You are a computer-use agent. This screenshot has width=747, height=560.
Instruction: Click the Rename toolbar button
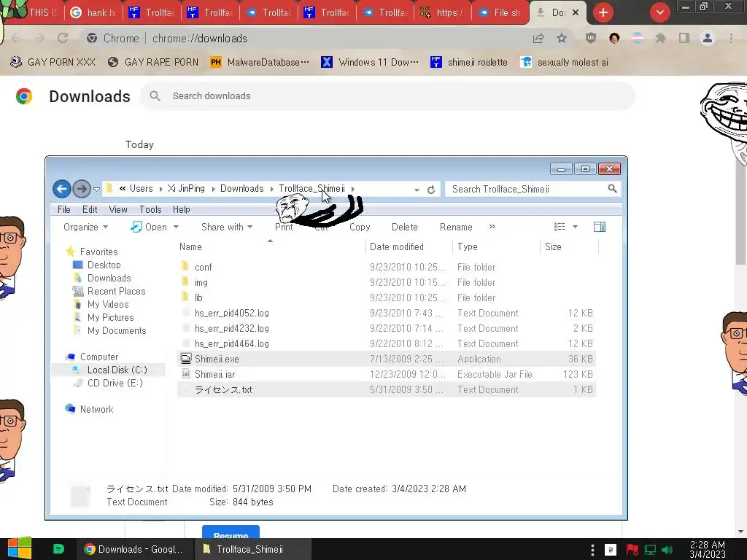click(x=456, y=227)
